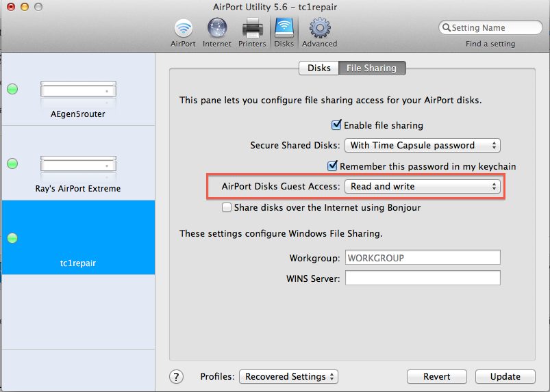Click into the Workgroup text field
550x392 pixels.
pos(423,257)
